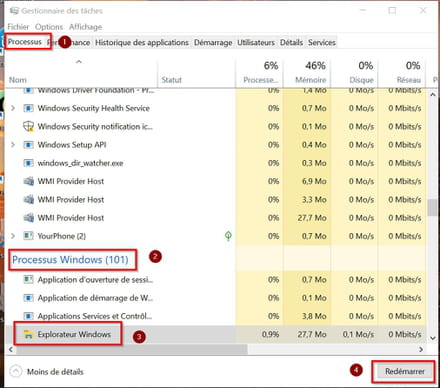The width and height of the screenshot is (440, 388).
Task: Click the Windows Setup API icon
Action: (28, 145)
